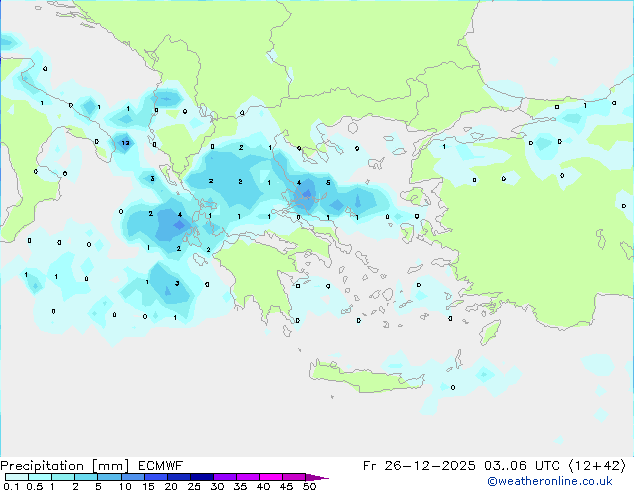This screenshot has width=634, height=490.
Task: Click the legend label '20'
Action: point(171,486)
